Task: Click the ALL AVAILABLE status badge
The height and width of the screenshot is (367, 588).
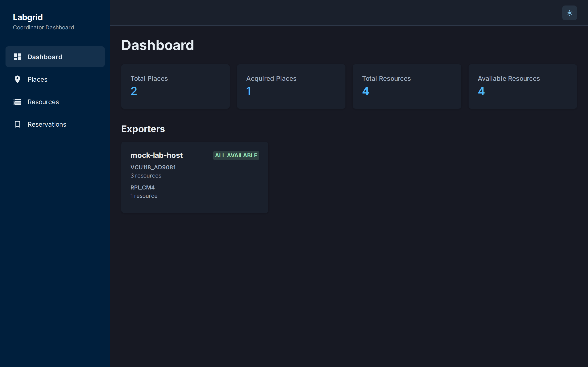Action: (x=236, y=155)
